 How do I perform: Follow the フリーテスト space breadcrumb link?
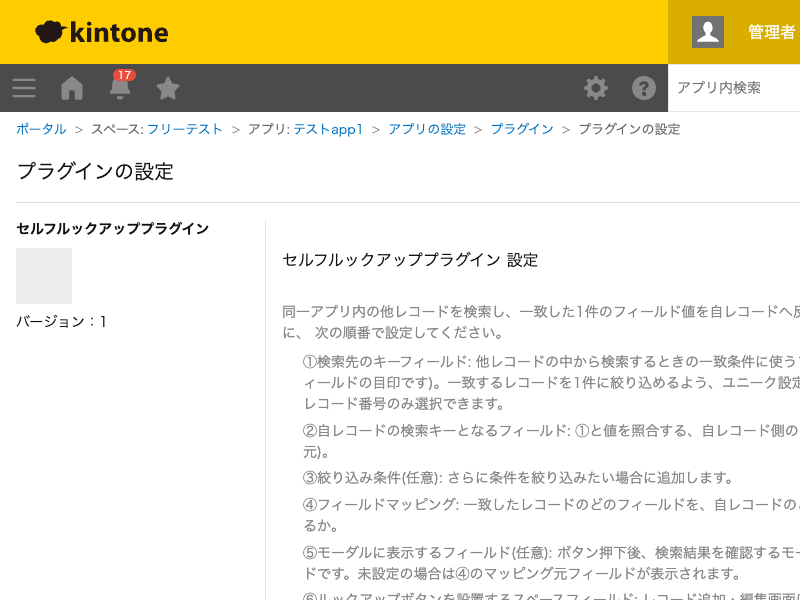[185, 129]
